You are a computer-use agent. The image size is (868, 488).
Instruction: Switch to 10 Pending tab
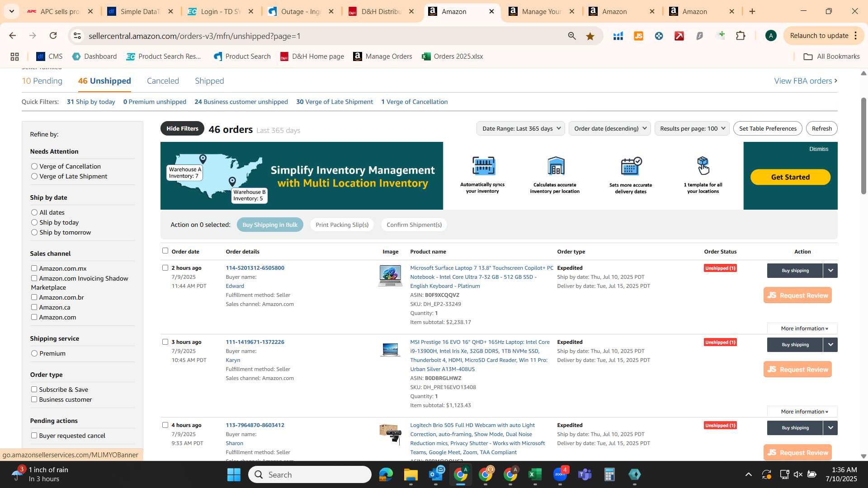[x=42, y=81]
